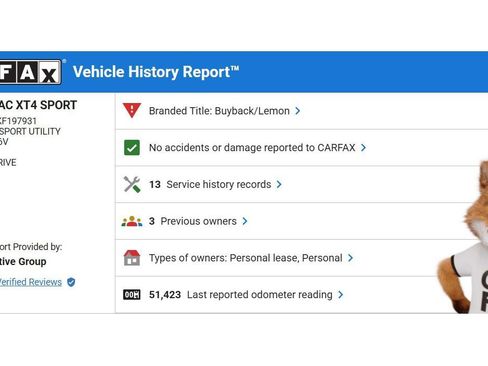Click the VIN fragment F197931
This screenshot has height=366, width=488.
(x=18, y=121)
